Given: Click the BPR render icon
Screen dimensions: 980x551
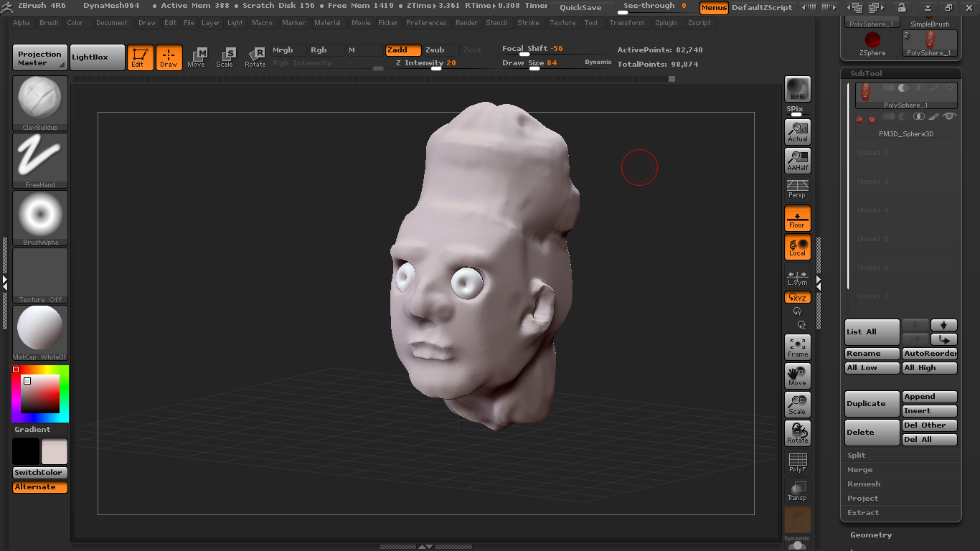Looking at the screenshot, I should [x=797, y=89].
